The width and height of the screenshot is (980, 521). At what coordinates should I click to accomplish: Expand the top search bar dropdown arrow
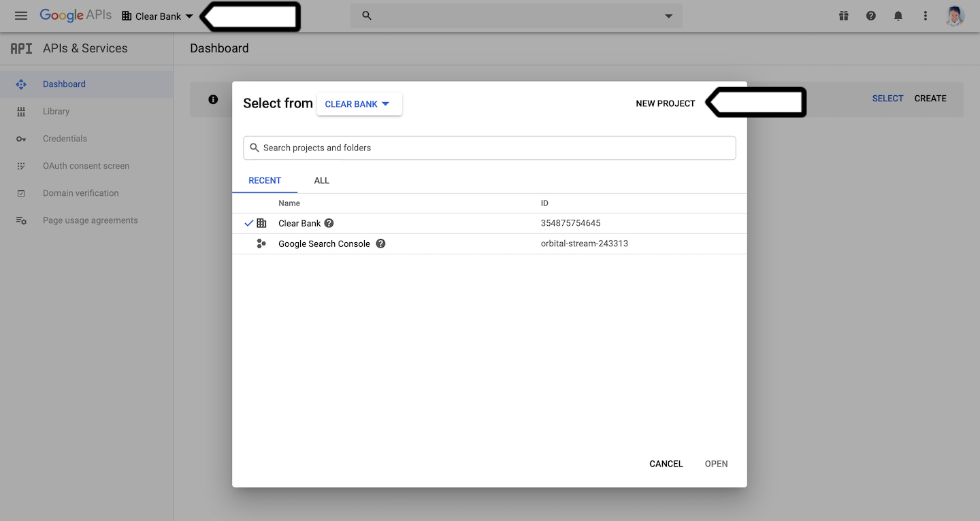[668, 16]
